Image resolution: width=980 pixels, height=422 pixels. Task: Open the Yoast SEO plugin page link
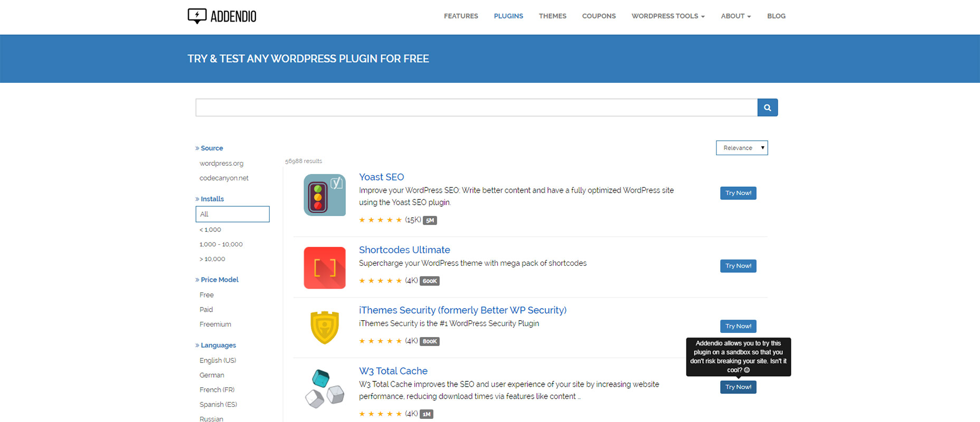(x=381, y=177)
